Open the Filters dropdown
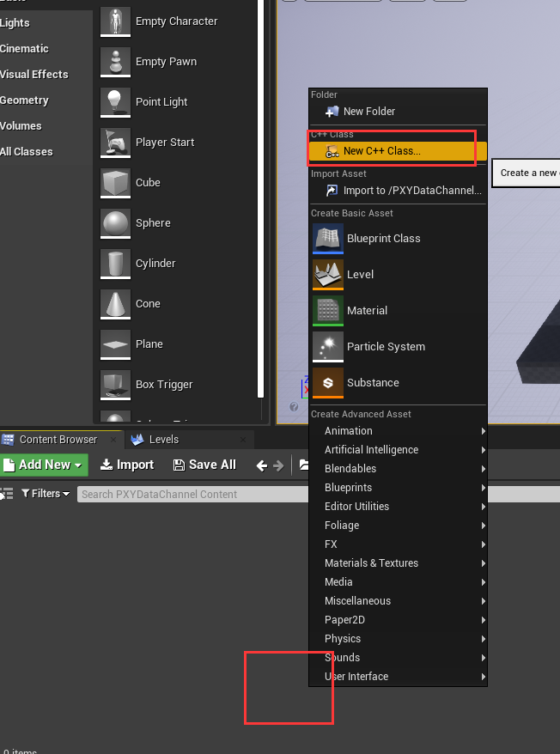This screenshot has width=560, height=754. [46, 494]
